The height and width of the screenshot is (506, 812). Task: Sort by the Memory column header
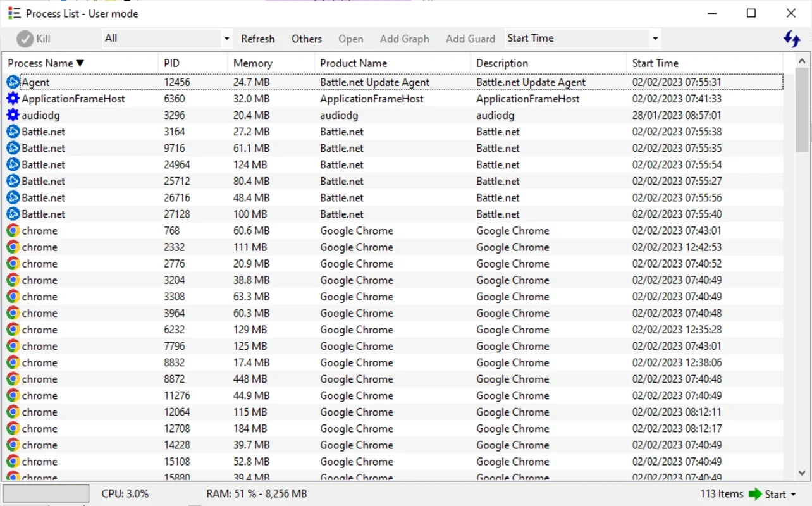(x=271, y=63)
